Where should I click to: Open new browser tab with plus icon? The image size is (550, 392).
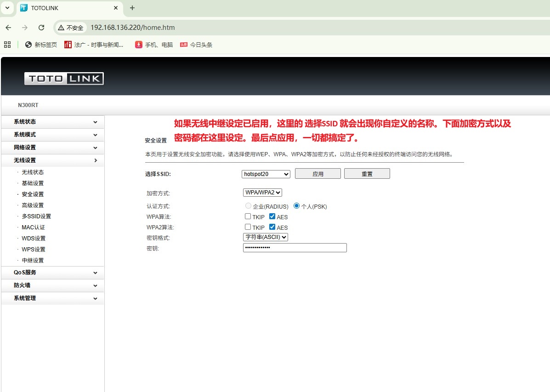coord(132,8)
